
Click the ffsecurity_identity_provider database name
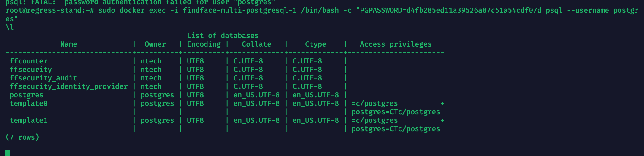[x=69, y=86]
